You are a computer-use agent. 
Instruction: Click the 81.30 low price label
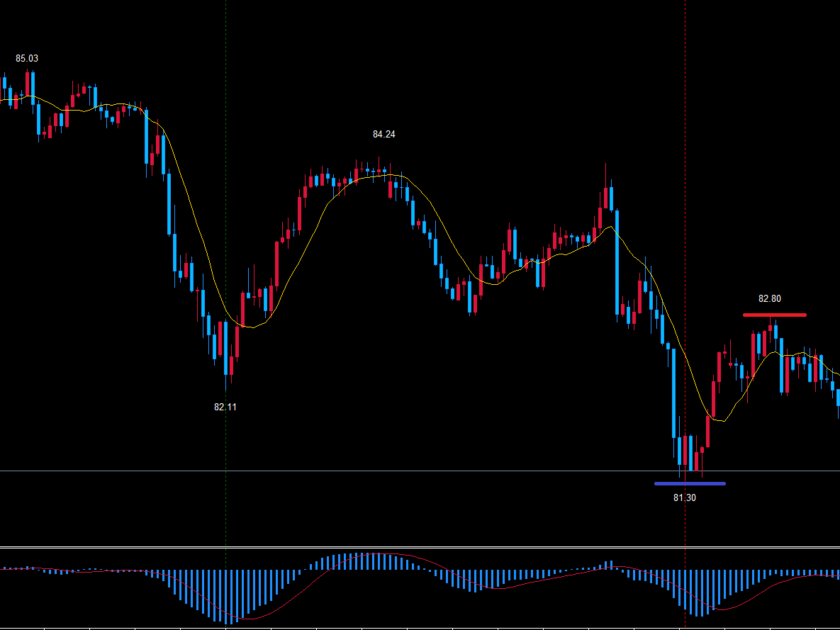point(685,497)
